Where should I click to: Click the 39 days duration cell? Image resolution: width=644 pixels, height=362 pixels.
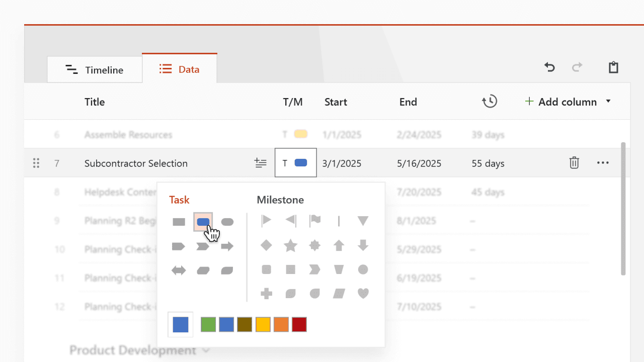488,134
